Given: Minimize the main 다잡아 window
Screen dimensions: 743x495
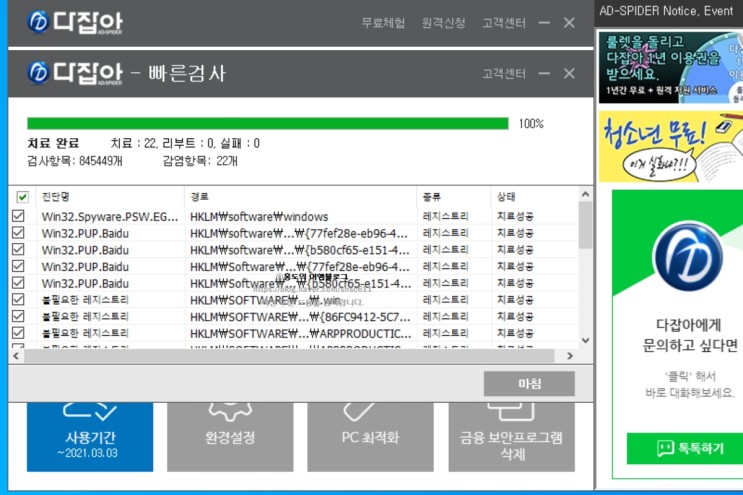Looking at the screenshot, I should [544, 23].
